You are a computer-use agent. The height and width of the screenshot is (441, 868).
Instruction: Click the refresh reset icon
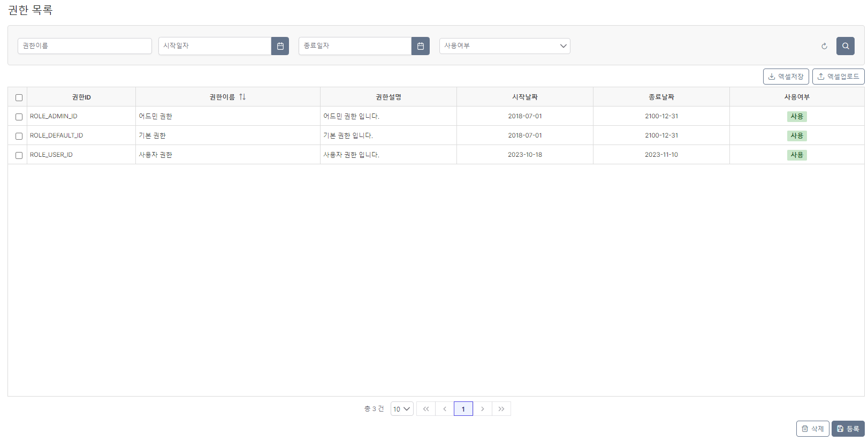(824, 46)
